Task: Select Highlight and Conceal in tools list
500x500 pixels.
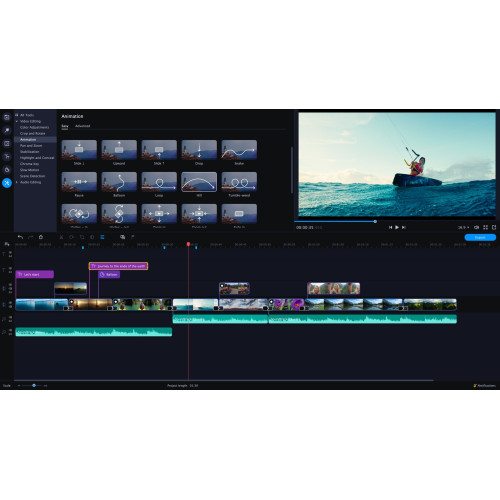Action: tap(37, 158)
